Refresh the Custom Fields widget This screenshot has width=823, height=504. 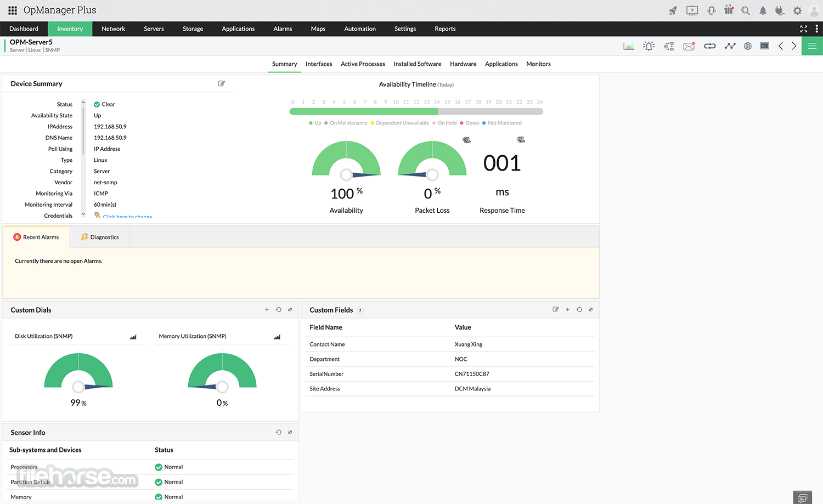579,310
